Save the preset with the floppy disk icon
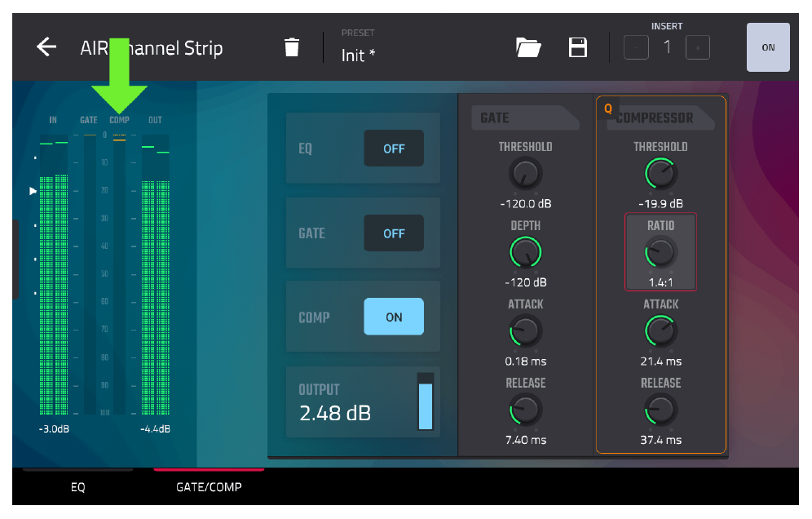Viewport: 812px width, 519px height. coord(577,47)
